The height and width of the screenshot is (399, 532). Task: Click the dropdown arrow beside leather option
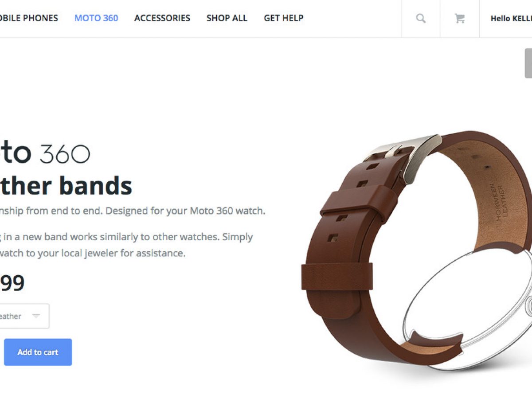click(36, 316)
